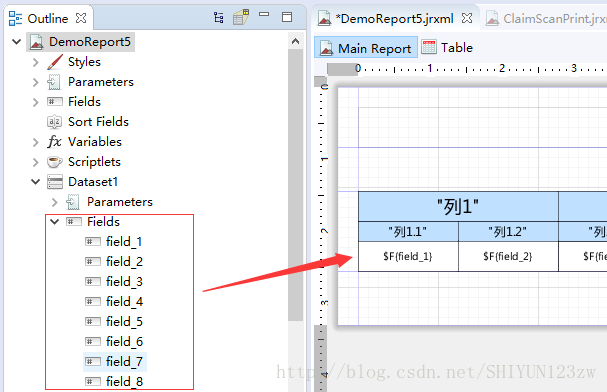Close the DemoReport5.jrxml editor tab
This screenshot has height=392, width=607.
click(x=467, y=18)
